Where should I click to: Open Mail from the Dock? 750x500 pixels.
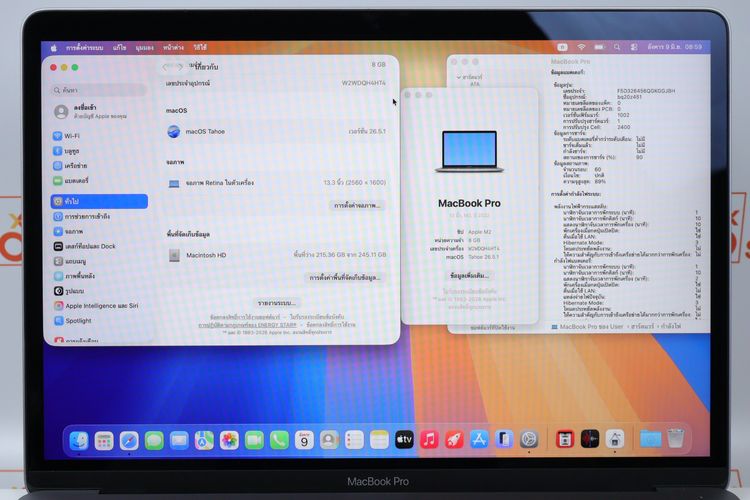click(179, 440)
